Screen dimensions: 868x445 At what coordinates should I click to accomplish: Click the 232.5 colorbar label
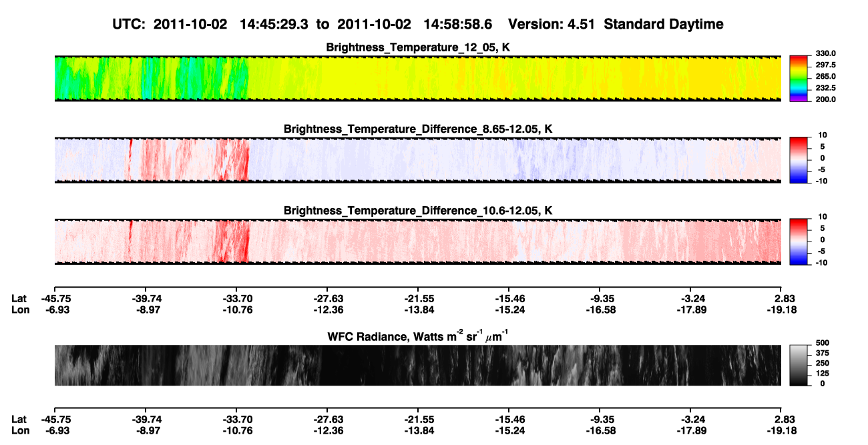tap(827, 88)
